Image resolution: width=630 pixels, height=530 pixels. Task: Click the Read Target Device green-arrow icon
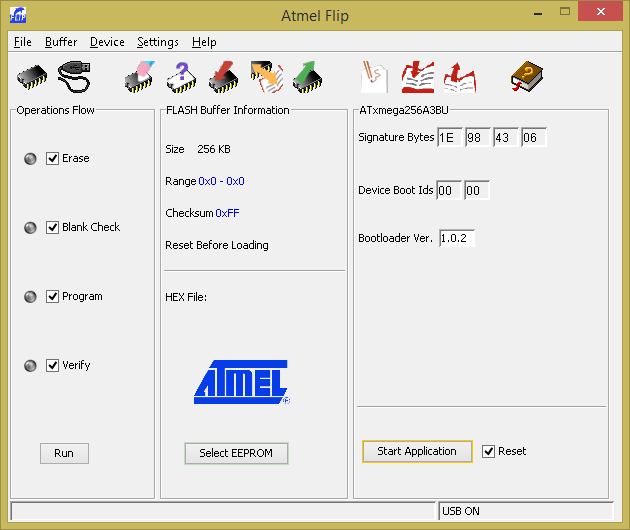(308, 76)
